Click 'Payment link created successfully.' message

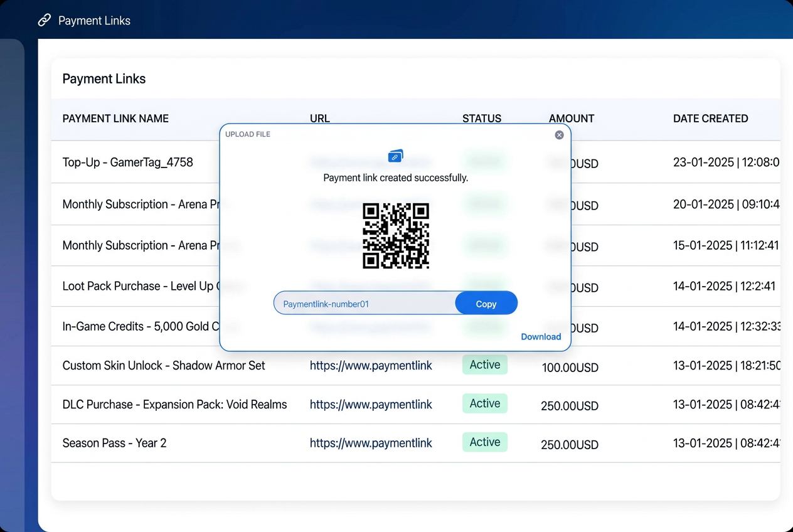(x=396, y=178)
